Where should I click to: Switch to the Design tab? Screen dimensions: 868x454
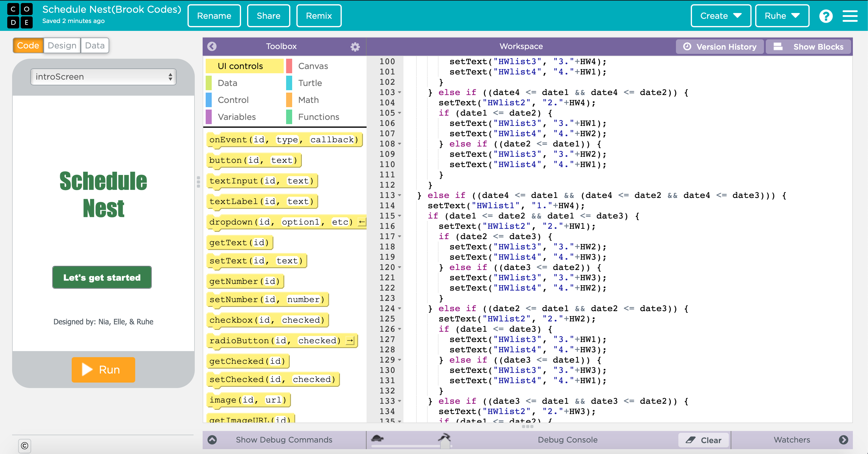(x=62, y=45)
